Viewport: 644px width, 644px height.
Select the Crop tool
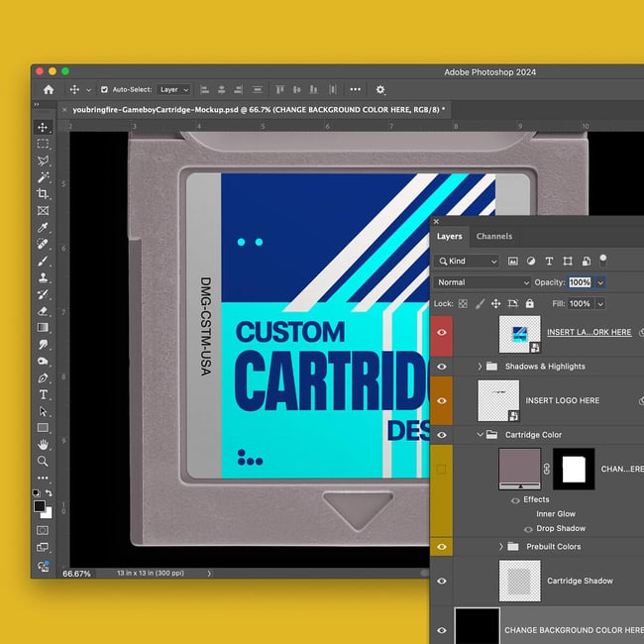tap(43, 193)
